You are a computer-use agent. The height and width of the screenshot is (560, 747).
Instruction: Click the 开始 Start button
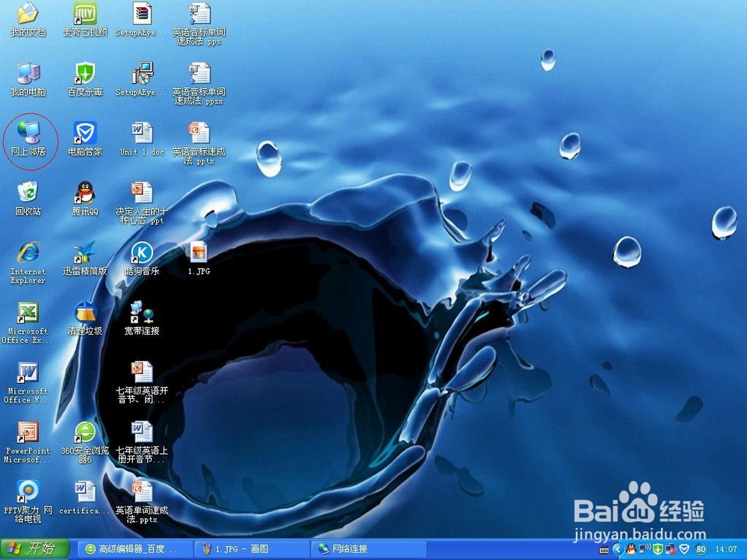[x=34, y=549]
